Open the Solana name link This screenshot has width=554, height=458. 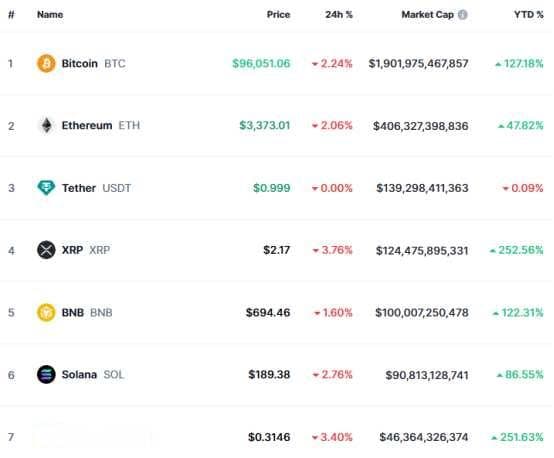79,375
